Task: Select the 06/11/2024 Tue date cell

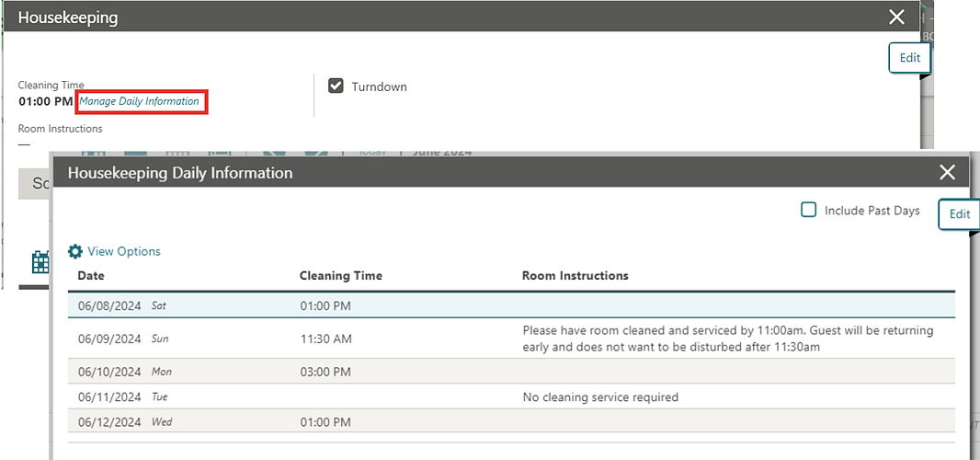Action: [x=109, y=397]
